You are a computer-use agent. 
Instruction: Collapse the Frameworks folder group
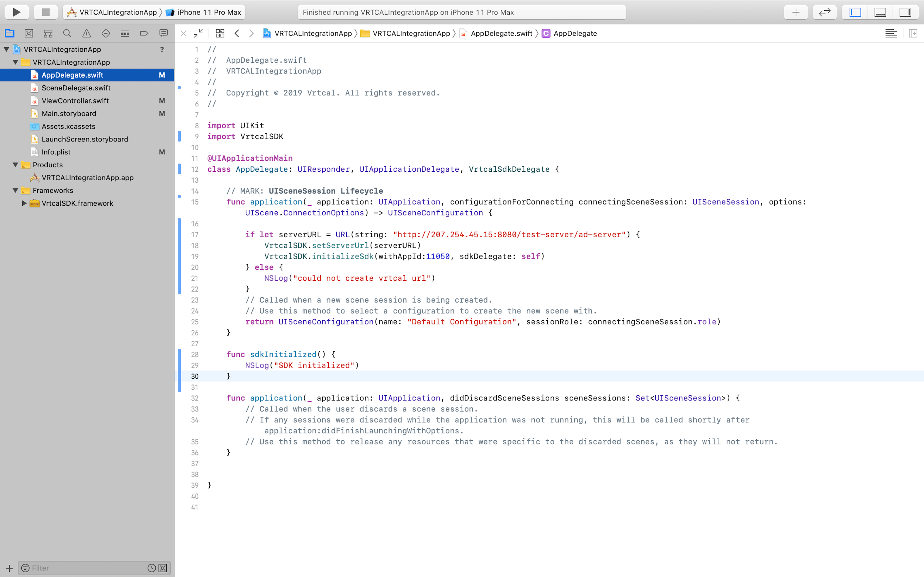(15, 191)
